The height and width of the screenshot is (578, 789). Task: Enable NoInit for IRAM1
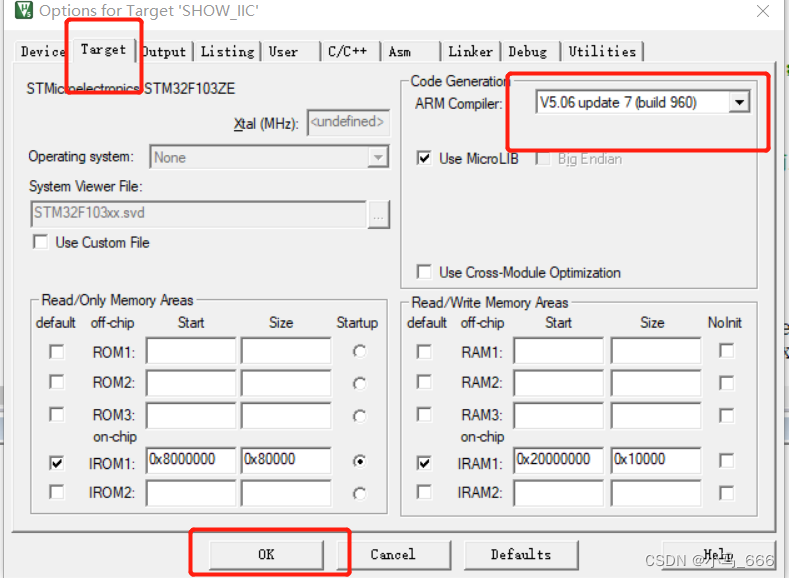click(726, 460)
